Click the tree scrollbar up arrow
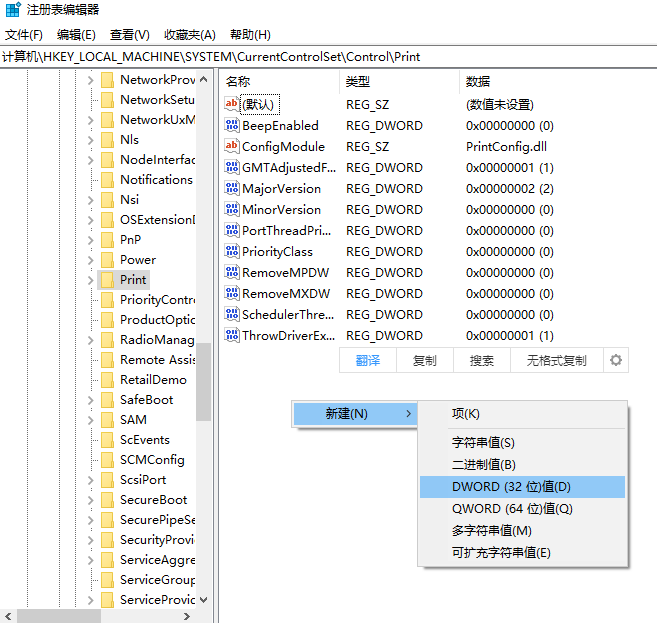Image resolution: width=657 pixels, height=623 pixels. coord(204,79)
